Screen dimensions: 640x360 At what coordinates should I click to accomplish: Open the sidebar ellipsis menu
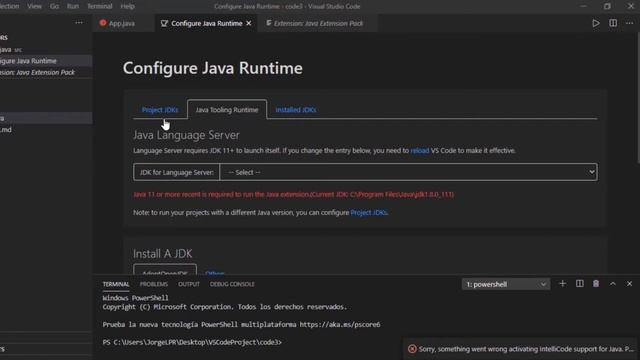(x=79, y=23)
